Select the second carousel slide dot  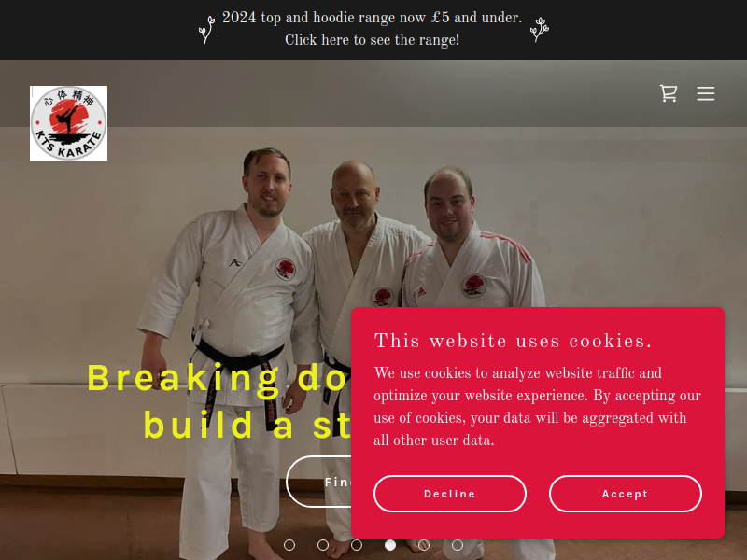coord(323,545)
